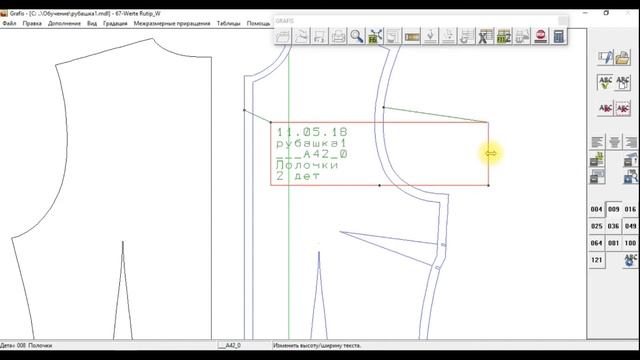Image resolution: width=640 pixels, height=360 pixels.
Task: Close the floating GRAFIS toolbar
Action: (x=563, y=21)
